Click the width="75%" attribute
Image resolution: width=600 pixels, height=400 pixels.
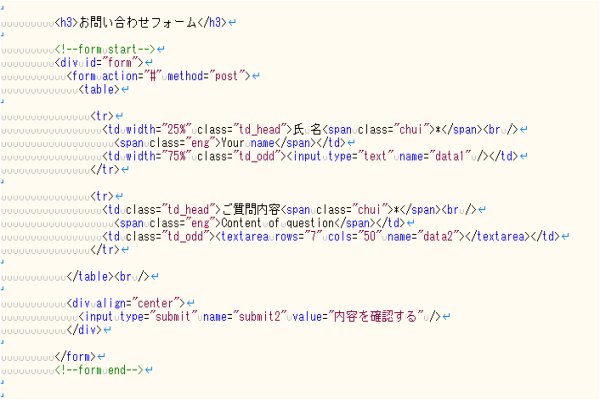pyautogui.click(x=151, y=155)
